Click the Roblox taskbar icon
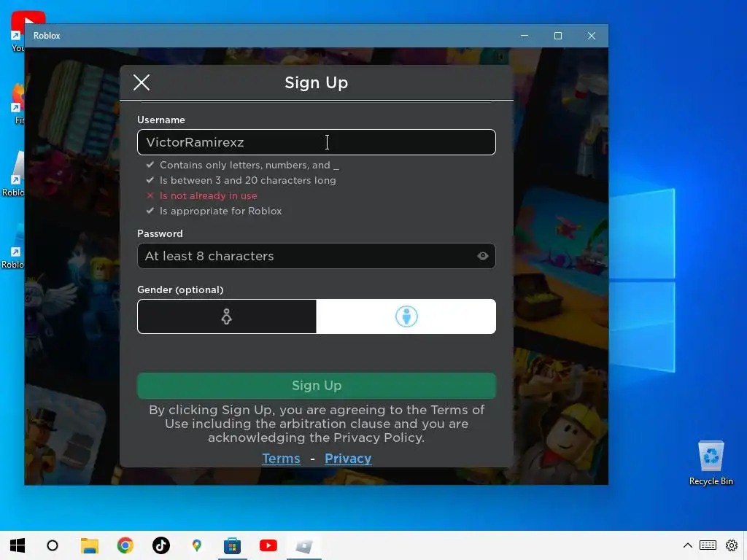Image resolution: width=747 pixels, height=560 pixels. [x=304, y=545]
